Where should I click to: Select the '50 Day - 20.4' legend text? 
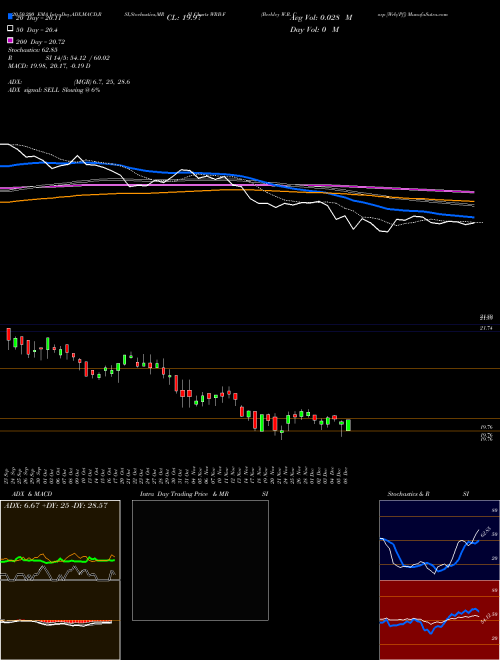point(37,30)
